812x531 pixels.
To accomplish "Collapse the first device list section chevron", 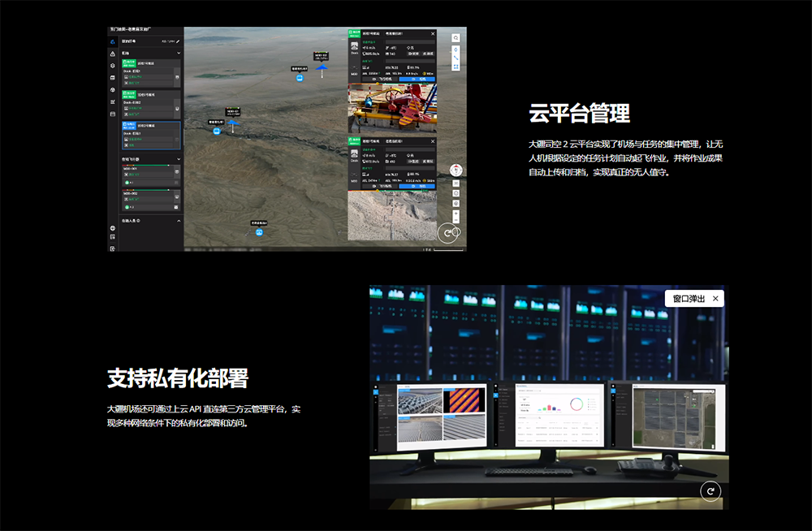I will 179,54.
